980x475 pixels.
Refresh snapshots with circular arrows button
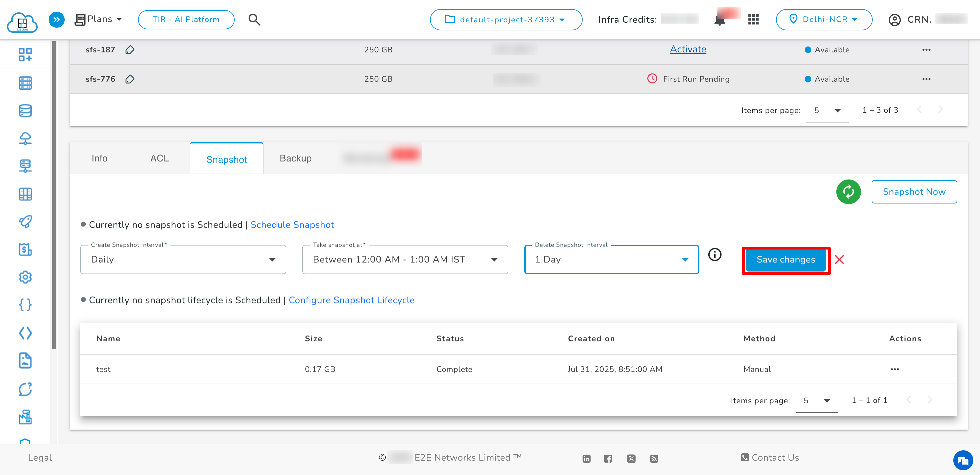pos(848,192)
